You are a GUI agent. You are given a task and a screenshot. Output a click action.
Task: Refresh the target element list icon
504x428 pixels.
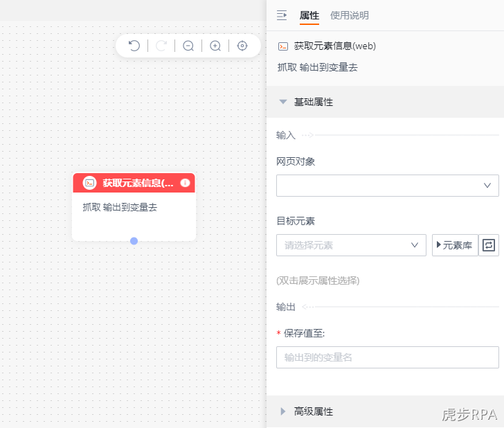pyautogui.click(x=489, y=245)
